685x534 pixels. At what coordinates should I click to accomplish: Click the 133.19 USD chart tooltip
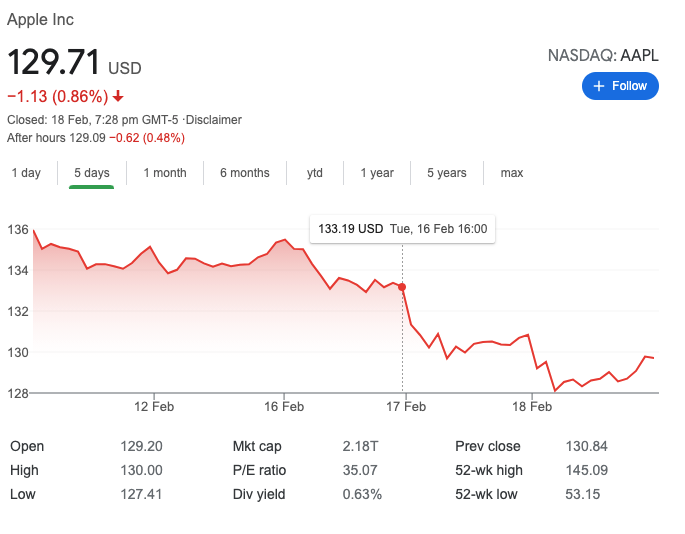(402, 229)
